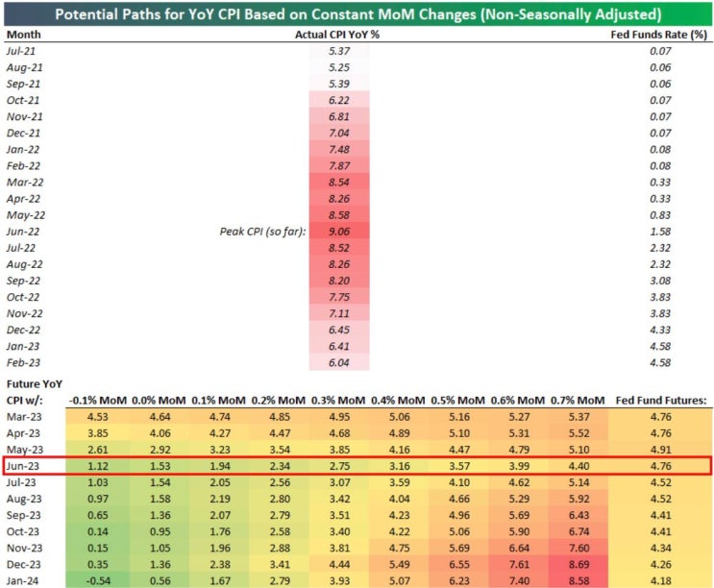Click the chart title banner

tap(357, 14)
